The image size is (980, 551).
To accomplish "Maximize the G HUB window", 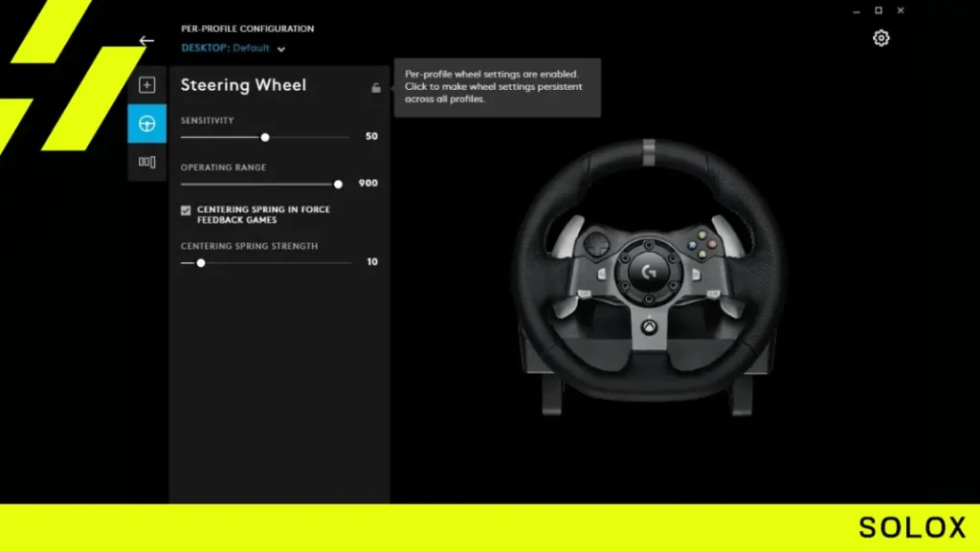I will point(879,10).
